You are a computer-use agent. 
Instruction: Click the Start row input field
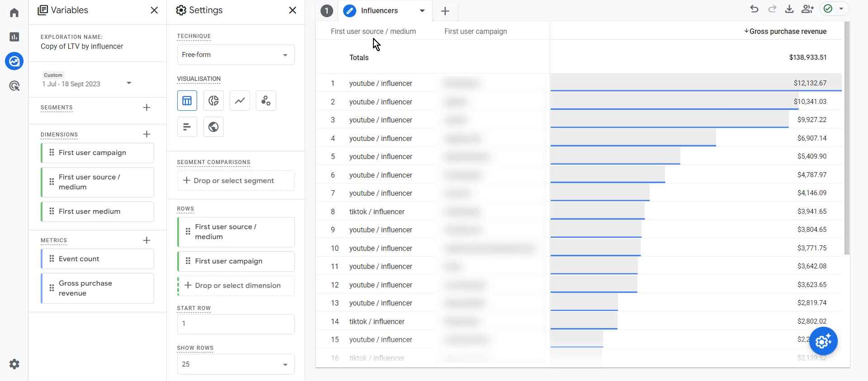click(236, 324)
